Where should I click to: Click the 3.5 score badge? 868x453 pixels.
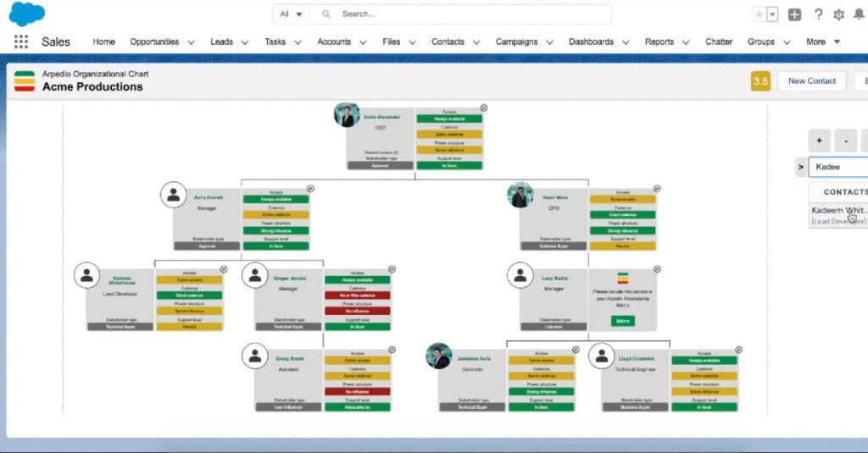click(760, 81)
